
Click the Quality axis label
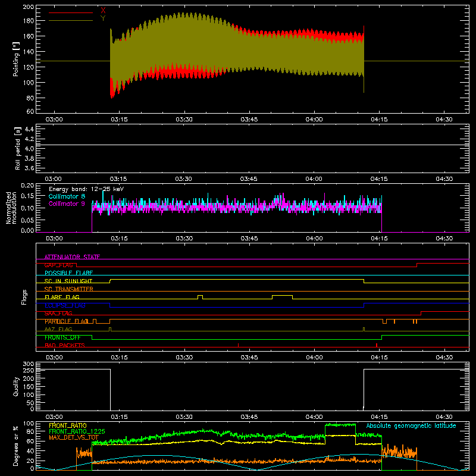click(x=16, y=386)
